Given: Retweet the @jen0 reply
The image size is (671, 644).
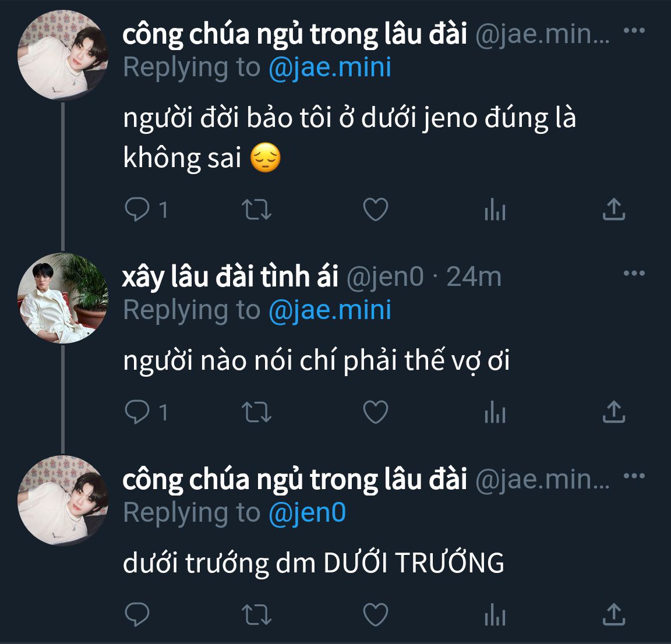Looking at the screenshot, I should pyautogui.click(x=256, y=412).
